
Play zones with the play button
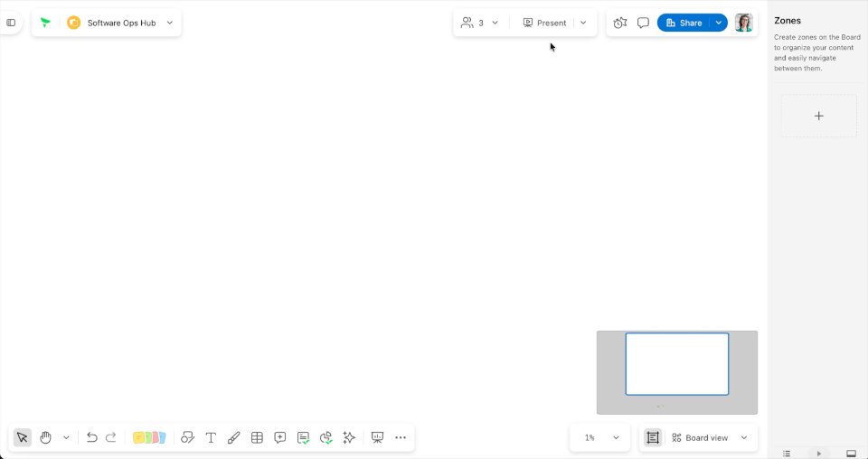point(819,454)
